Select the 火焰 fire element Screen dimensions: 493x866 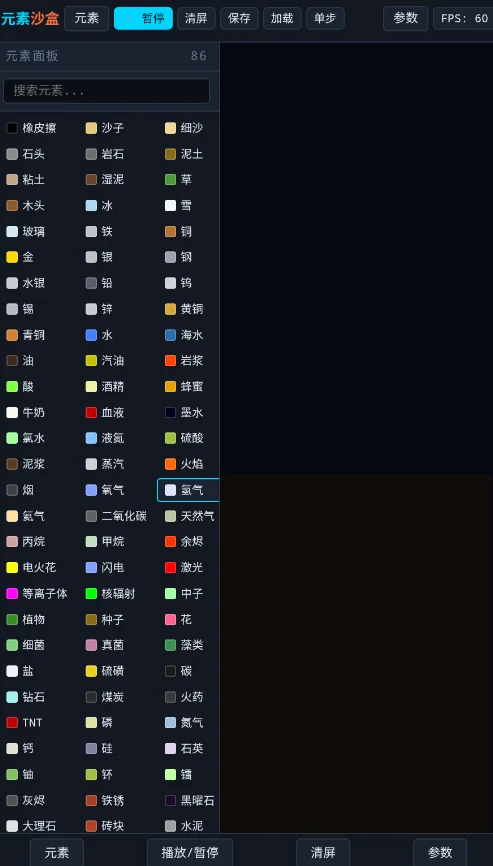[186, 464]
